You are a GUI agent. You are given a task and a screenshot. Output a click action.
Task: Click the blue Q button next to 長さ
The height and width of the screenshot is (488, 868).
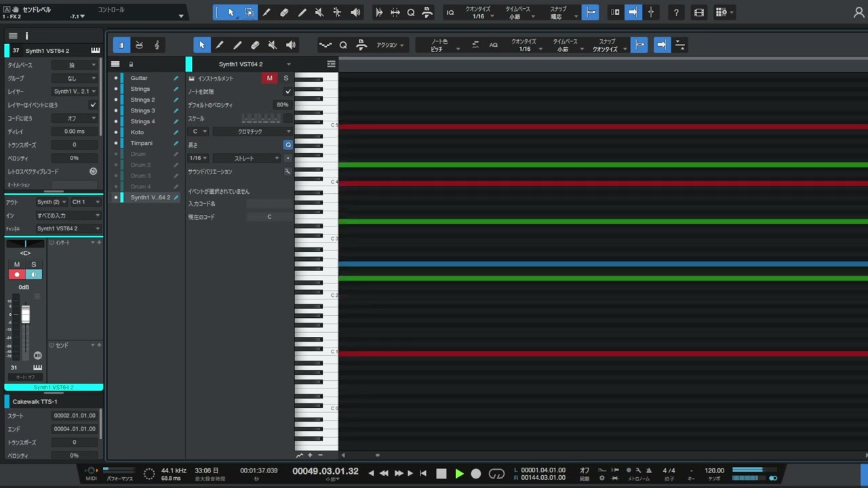(288, 145)
